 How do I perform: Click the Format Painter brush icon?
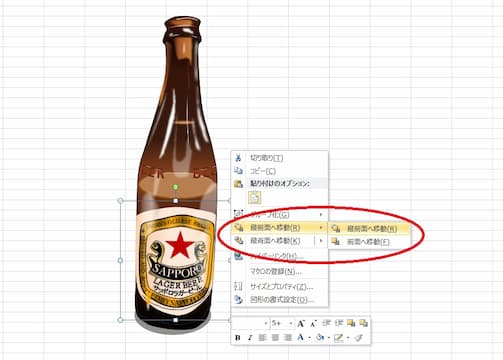359,338
